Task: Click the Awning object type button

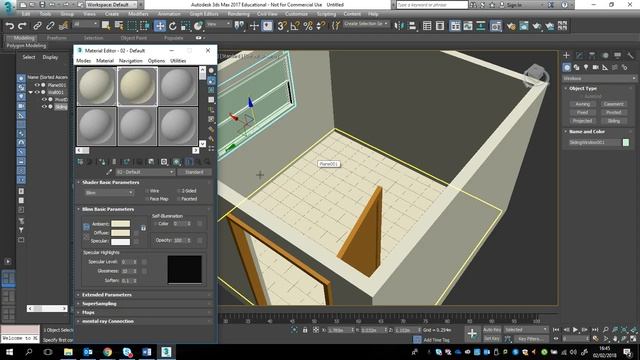Action: (582, 104)
